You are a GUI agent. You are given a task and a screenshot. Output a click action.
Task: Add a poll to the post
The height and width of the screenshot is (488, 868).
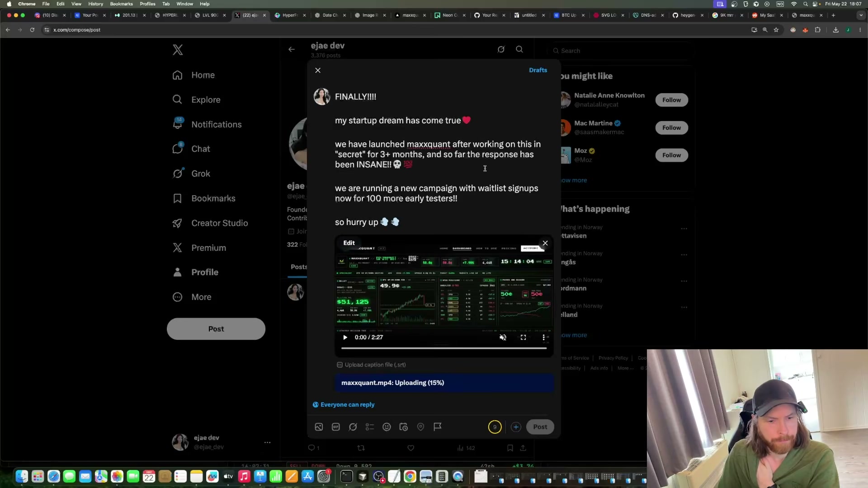[370, 427]
